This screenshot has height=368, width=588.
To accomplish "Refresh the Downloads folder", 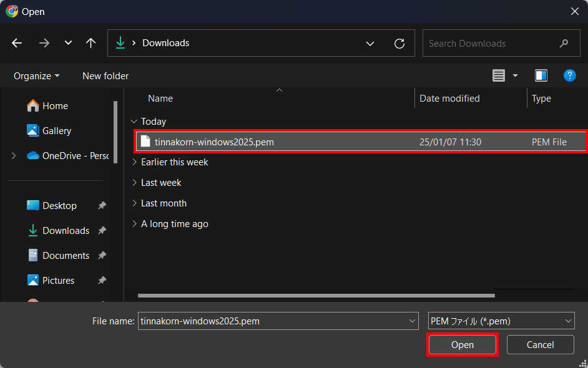I will coord(399,44).
